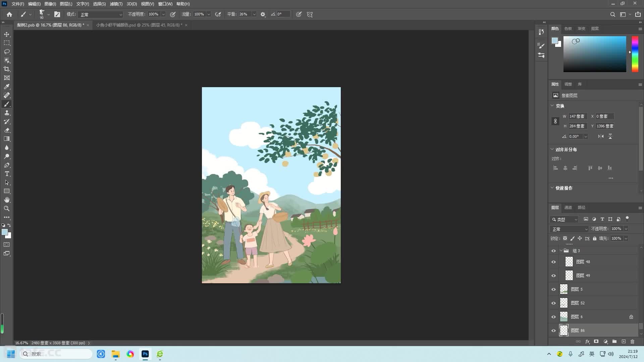Screen dimensions: 644x362
Task: Select the Rectangular Marquee tool
Action: tap(7, 43)
